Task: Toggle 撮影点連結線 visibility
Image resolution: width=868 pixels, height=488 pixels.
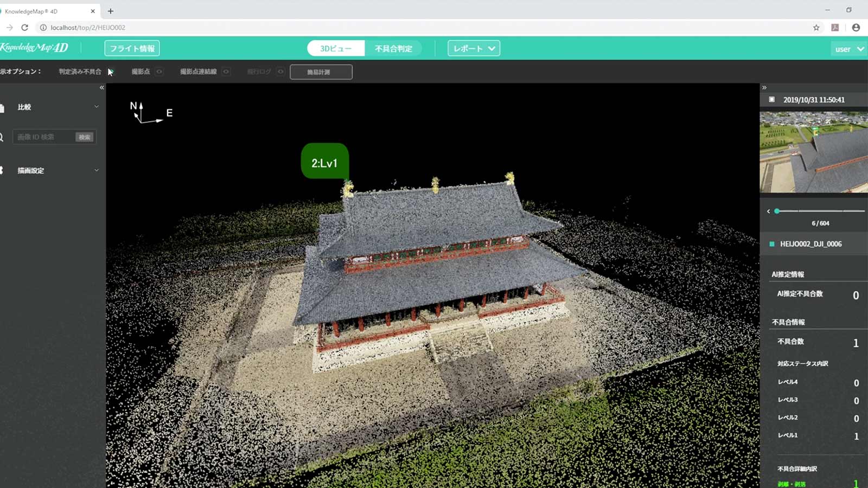Action: (x=226, y=72)
